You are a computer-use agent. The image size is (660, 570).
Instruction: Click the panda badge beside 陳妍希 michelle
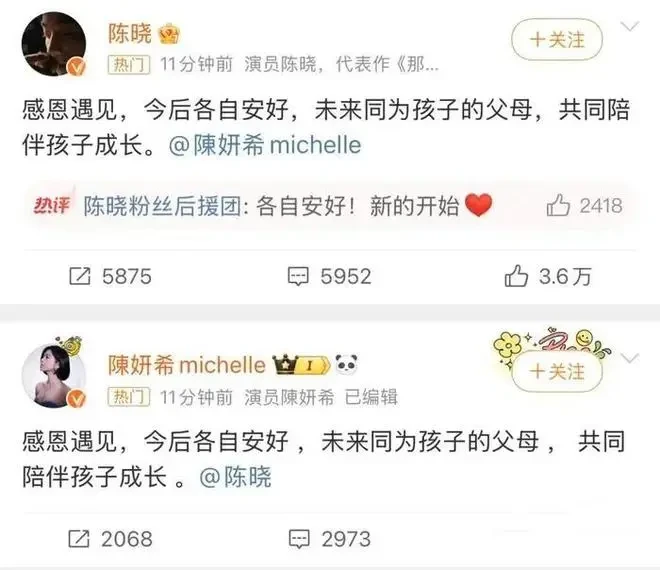point(346,365)
